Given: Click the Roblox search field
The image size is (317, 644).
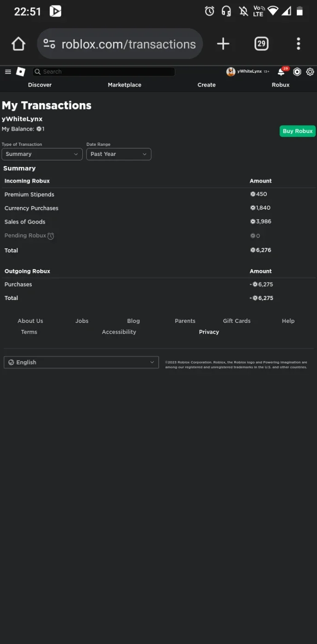Looking at the screenshot, I should (104, 72).
